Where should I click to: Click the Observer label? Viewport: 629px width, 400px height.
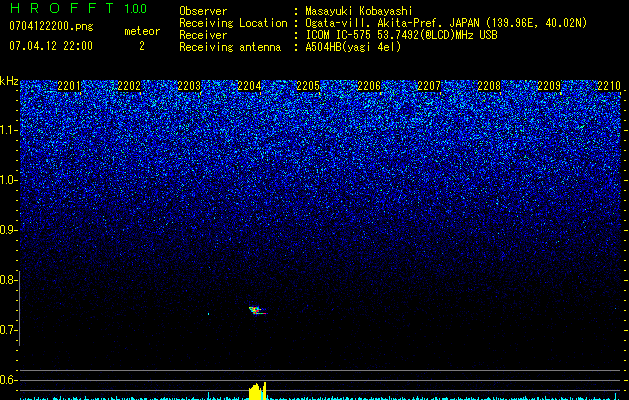pos(203,11)
